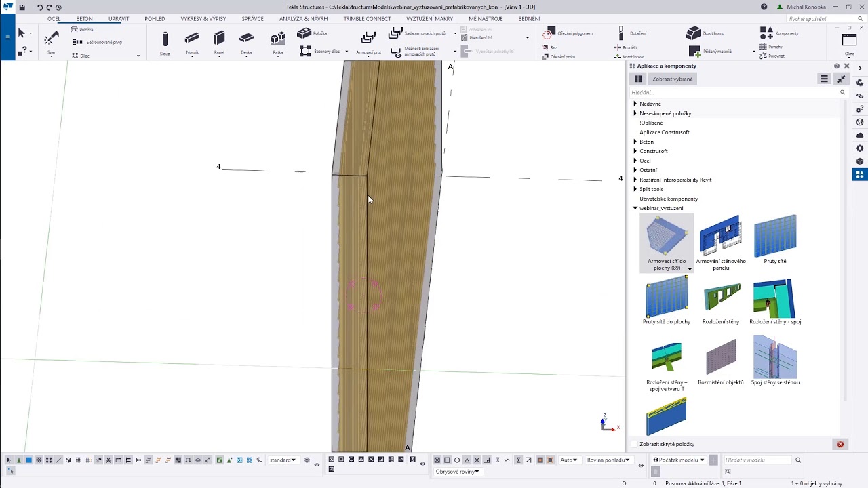This screenshot has height=488, width=868.
Task: Switch to the SPRÁVCE tab
Action: (252, 19)
